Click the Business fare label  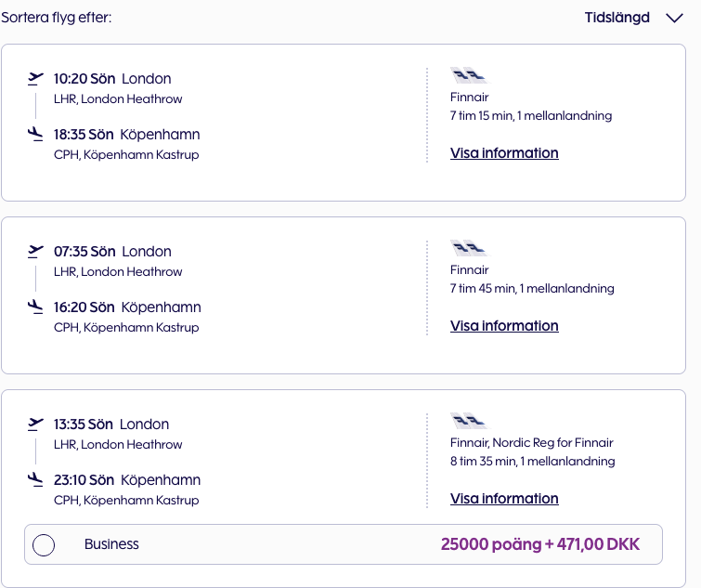[x=111, y=544]
